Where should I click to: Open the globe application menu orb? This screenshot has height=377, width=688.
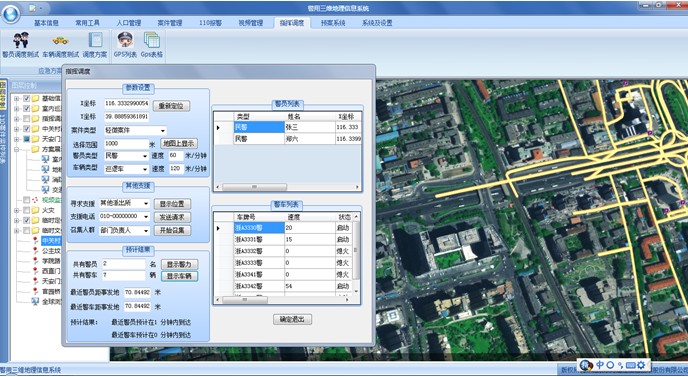(x=11, y=13)
